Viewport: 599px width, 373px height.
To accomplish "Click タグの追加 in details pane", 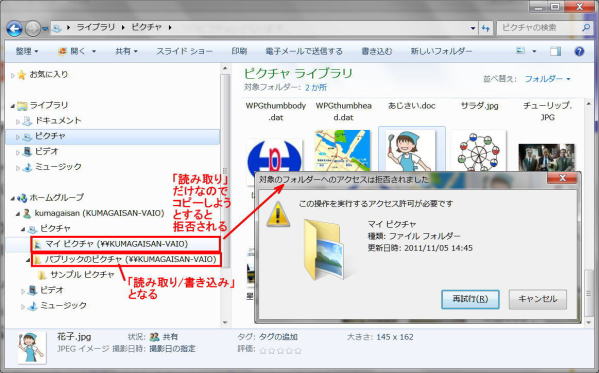I will click(x=278, y=337).
